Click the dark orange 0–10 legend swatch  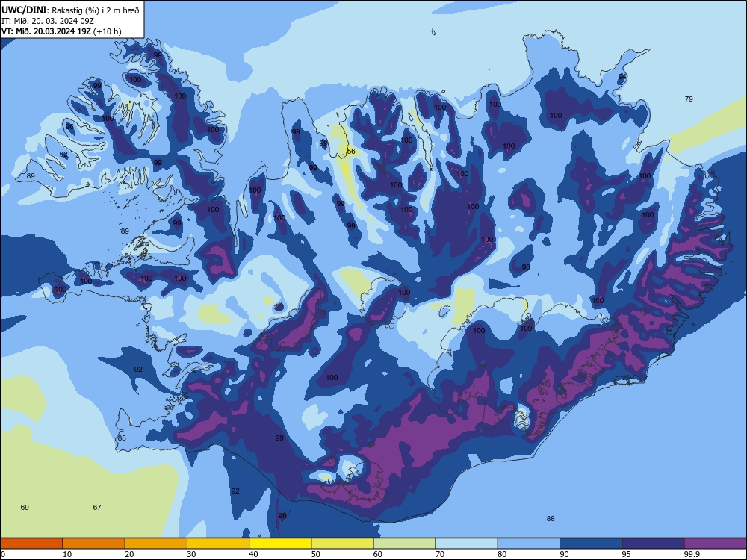pyautogui.click(x=31, y=544)
